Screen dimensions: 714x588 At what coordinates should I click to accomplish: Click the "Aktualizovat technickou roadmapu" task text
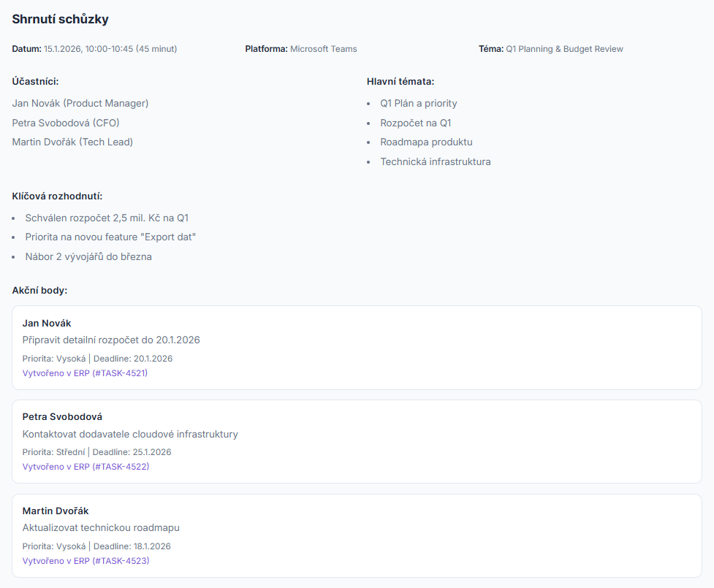[101, 527]
